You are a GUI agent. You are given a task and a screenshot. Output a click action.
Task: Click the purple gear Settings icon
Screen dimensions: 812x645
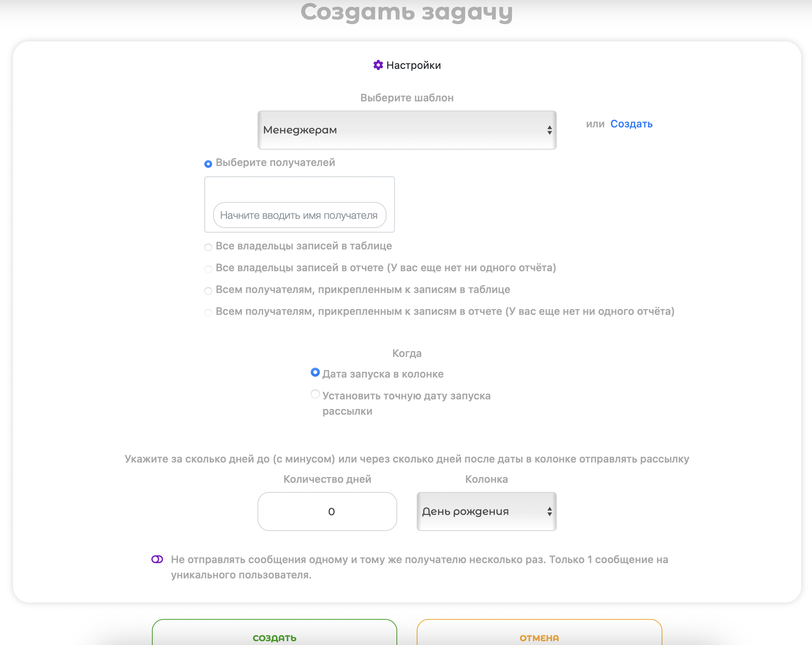point(378,65)
